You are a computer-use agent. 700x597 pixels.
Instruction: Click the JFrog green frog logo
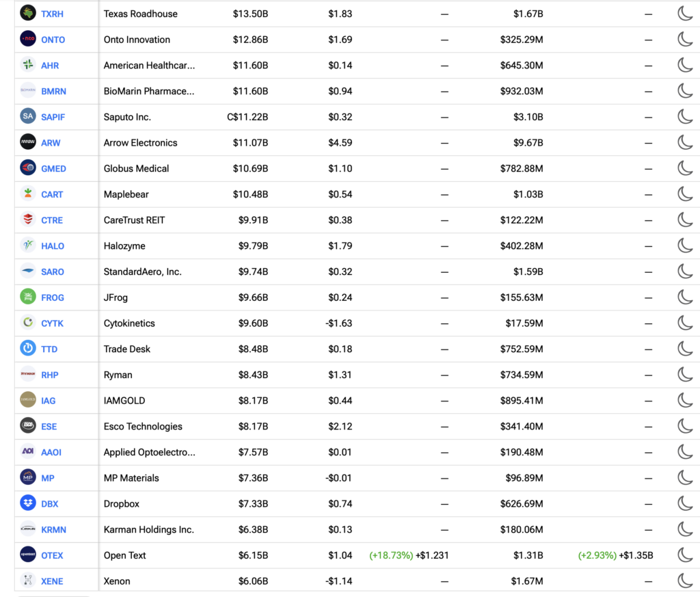(28, 297)
